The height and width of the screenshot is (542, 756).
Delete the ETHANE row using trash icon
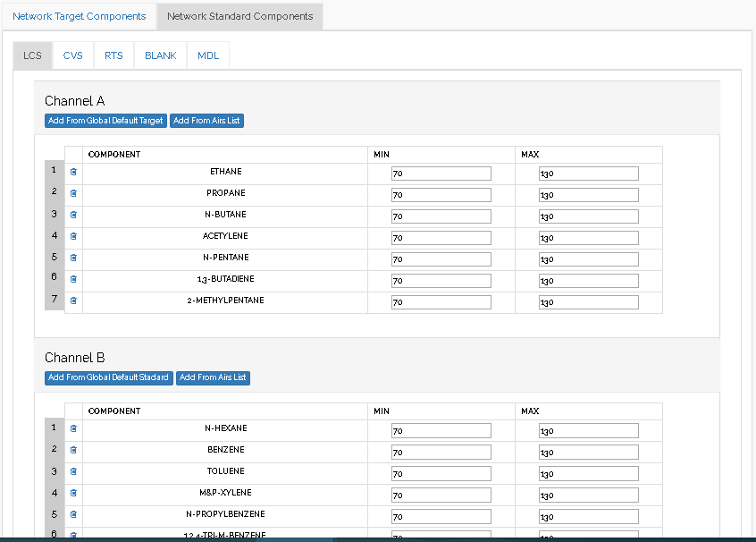(x=73, y=172)
